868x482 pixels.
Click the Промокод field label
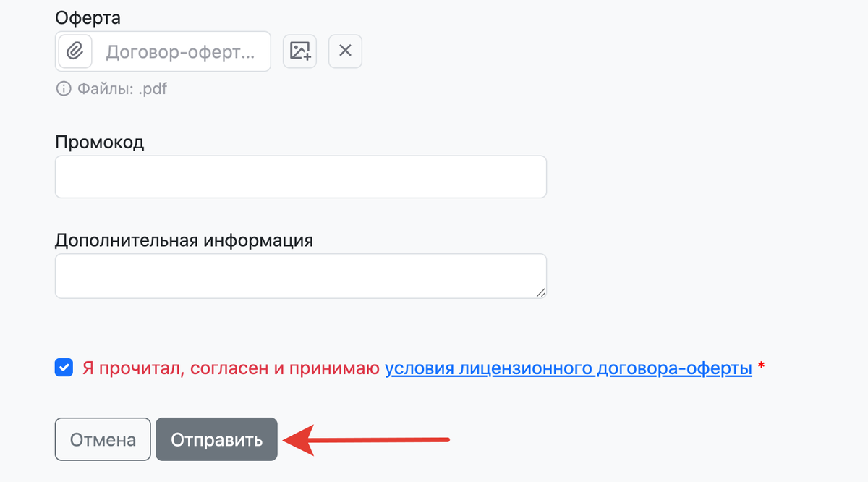pyautogui.click(x=99, y=142)
